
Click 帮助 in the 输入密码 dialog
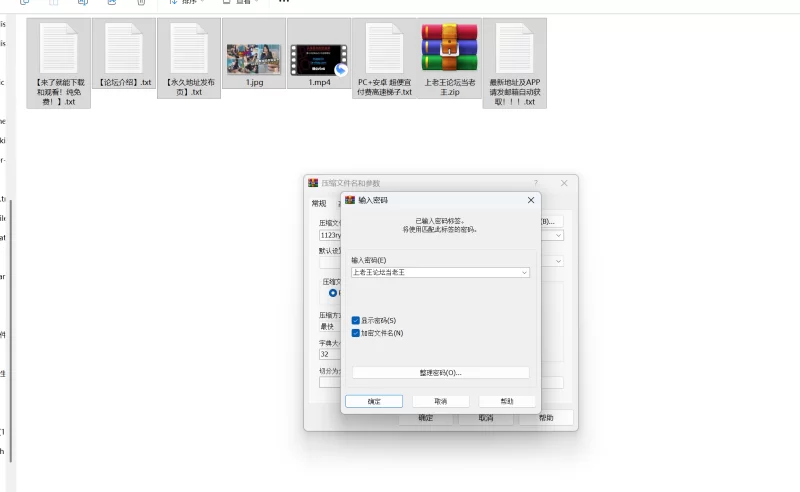[x=507, y=401]
